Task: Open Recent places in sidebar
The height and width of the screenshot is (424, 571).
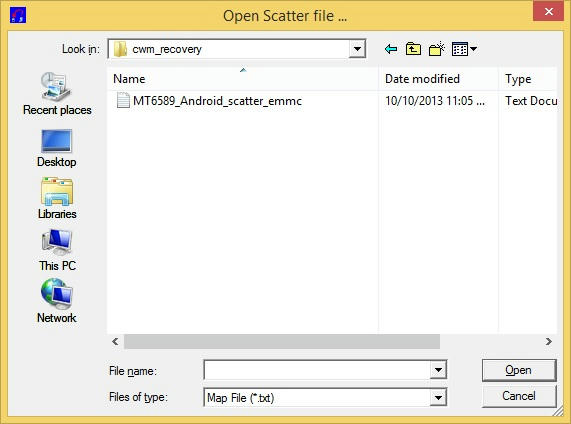Action: (57, 94)
